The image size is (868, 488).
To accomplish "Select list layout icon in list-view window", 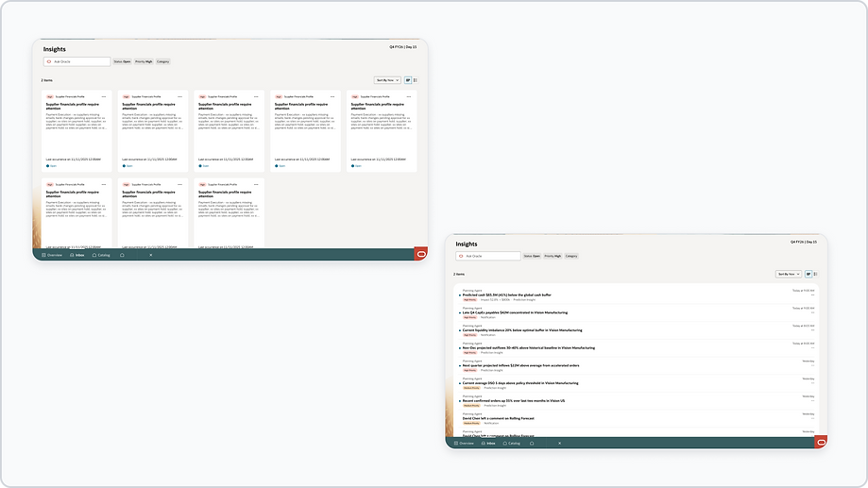I will click(x=815, y=274).
